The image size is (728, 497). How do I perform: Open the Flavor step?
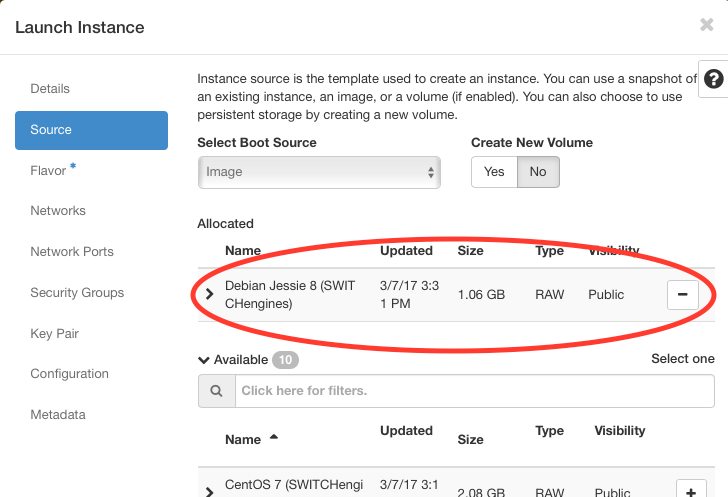[48, 171]
